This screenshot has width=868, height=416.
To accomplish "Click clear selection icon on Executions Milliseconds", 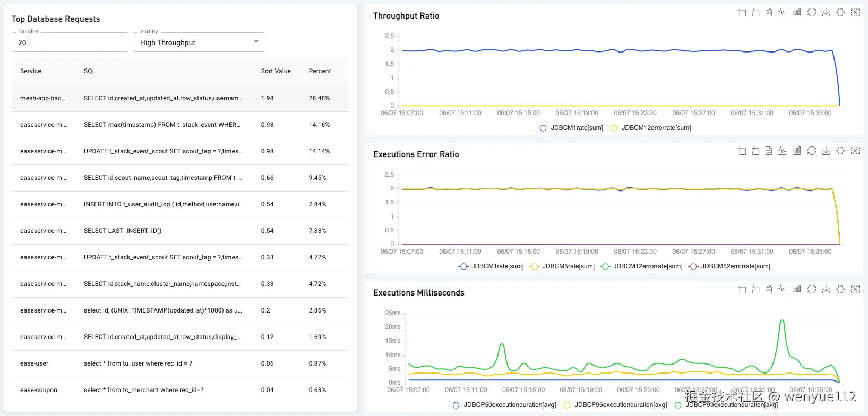I will coord(855,290).
